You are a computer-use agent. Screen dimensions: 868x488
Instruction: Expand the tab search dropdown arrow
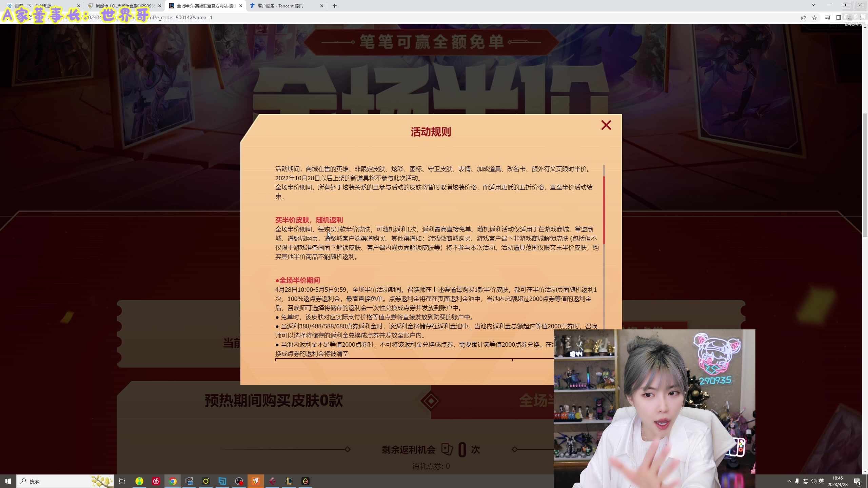click(x=813, y=5)
